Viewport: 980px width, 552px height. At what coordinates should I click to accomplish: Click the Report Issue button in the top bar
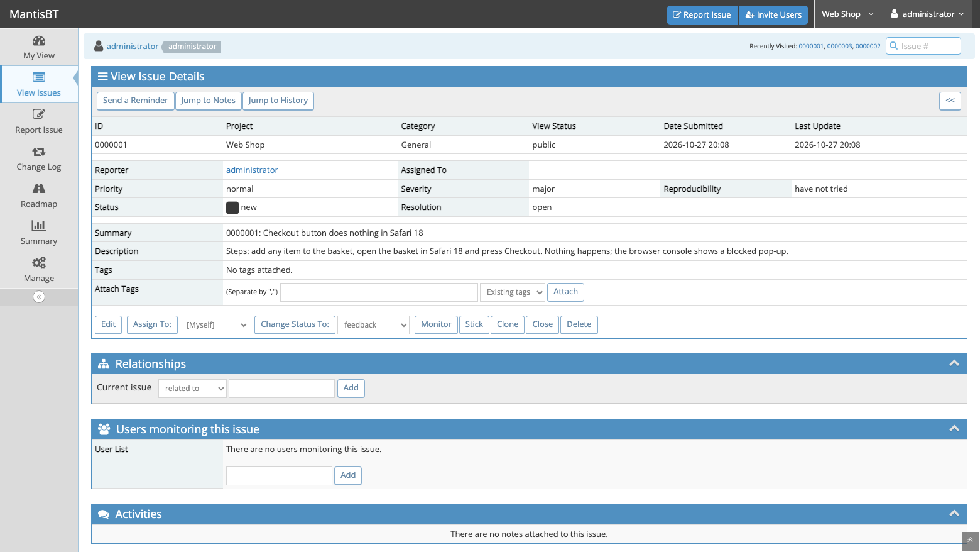702,14
